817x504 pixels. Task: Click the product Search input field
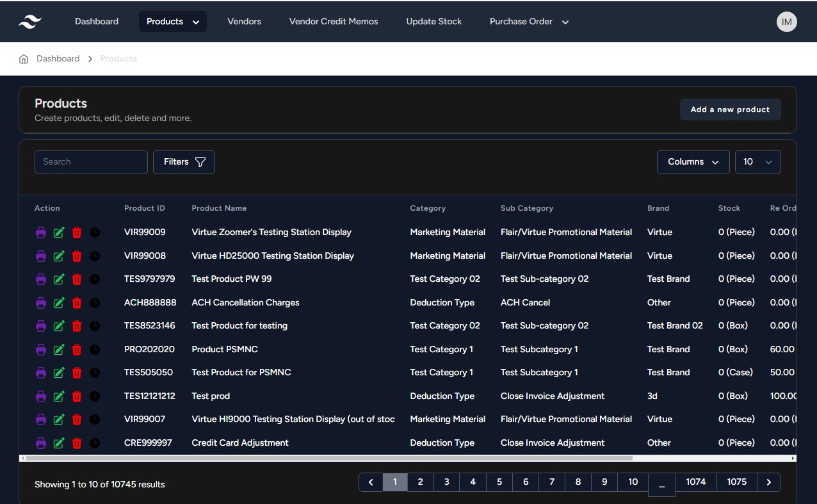coord(91,162)
